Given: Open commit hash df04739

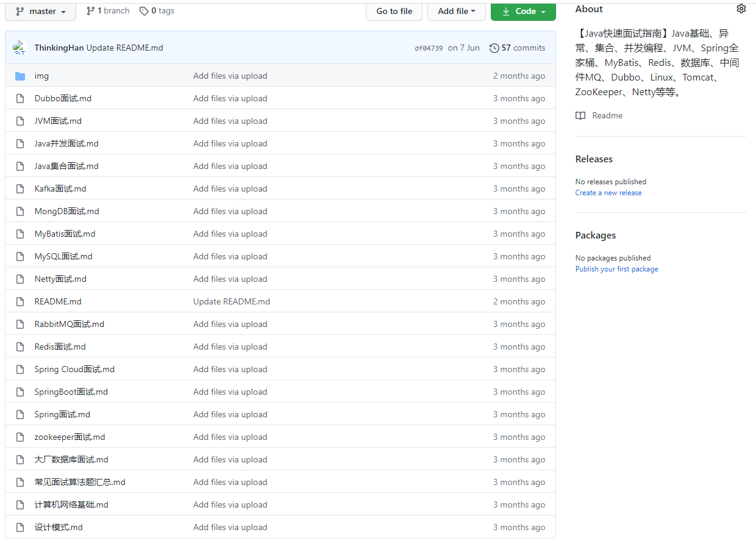Looking at the screenshot, I should point(429,48).
